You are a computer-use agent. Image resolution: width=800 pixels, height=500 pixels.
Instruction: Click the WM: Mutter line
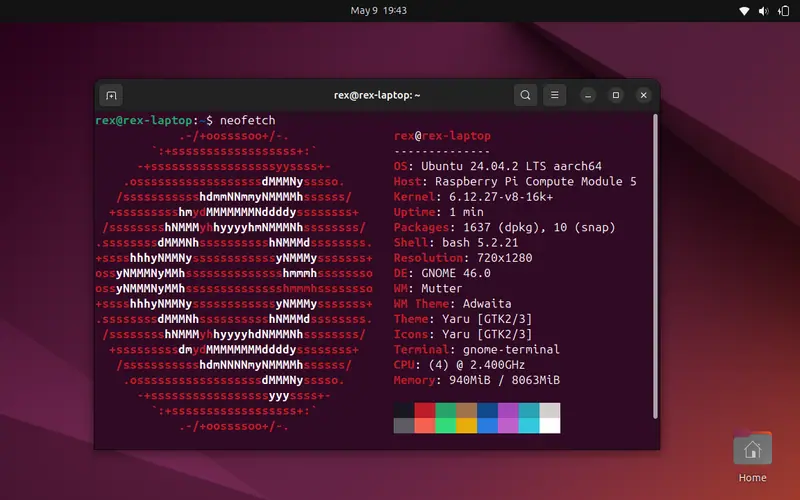click(x=428, y=289)
